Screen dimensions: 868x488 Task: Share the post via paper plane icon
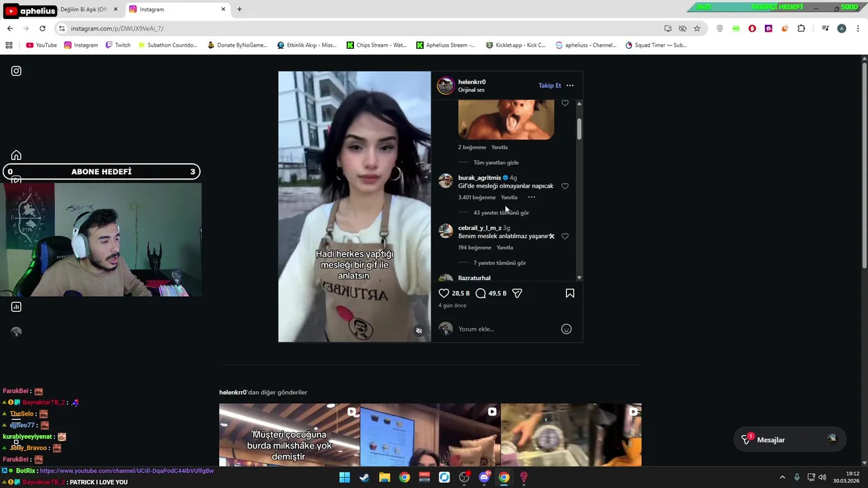517,293
